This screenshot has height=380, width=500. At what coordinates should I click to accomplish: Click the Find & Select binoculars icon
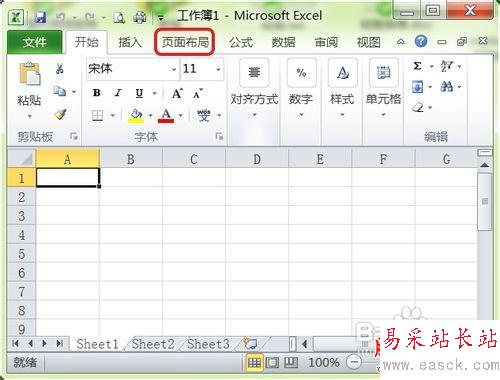click(x=447, y=87)
